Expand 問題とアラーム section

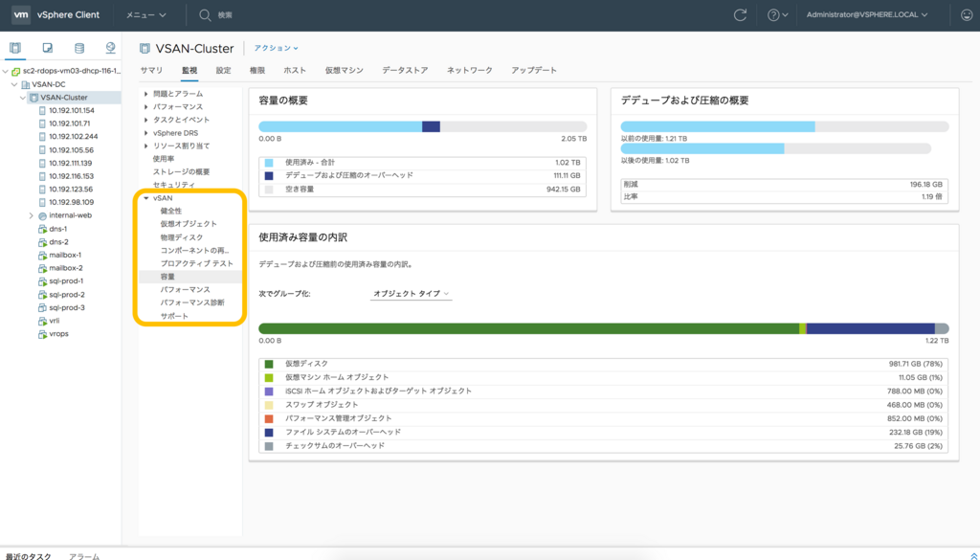(146, 94)
